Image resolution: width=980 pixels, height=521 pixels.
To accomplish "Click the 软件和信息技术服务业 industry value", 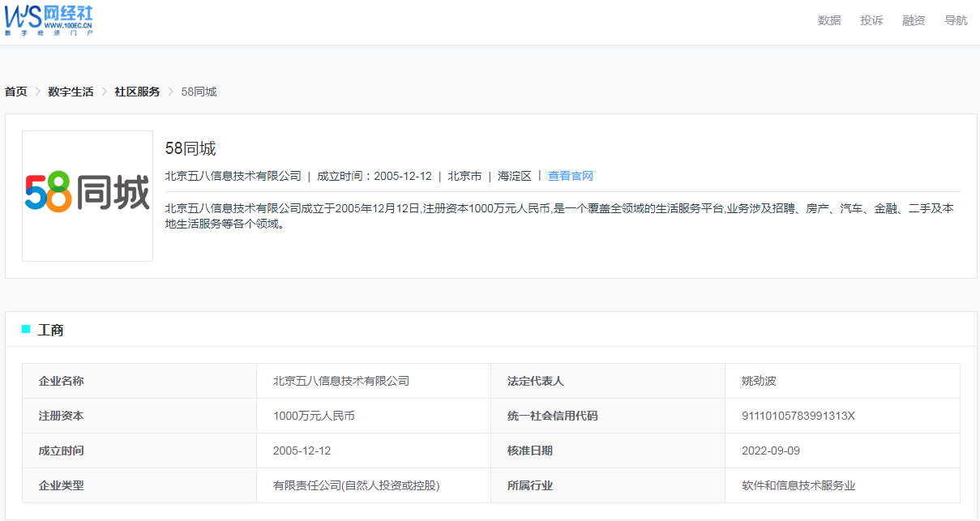I will coord(798,485).
